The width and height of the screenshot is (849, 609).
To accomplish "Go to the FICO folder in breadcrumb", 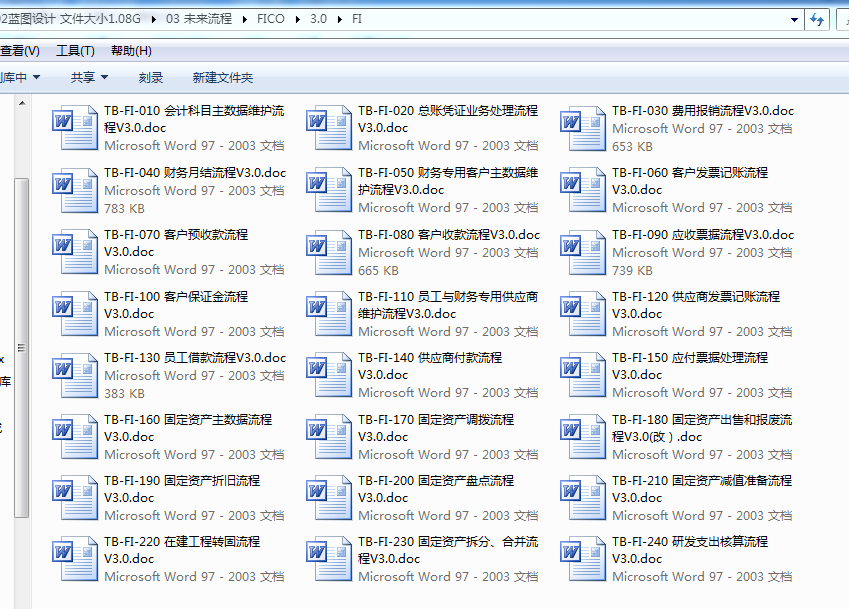I will click(x=271, y=19).
